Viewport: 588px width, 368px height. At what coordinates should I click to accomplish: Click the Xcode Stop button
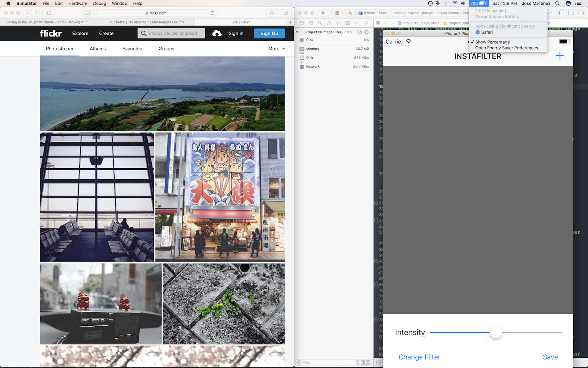click(337, 13)
